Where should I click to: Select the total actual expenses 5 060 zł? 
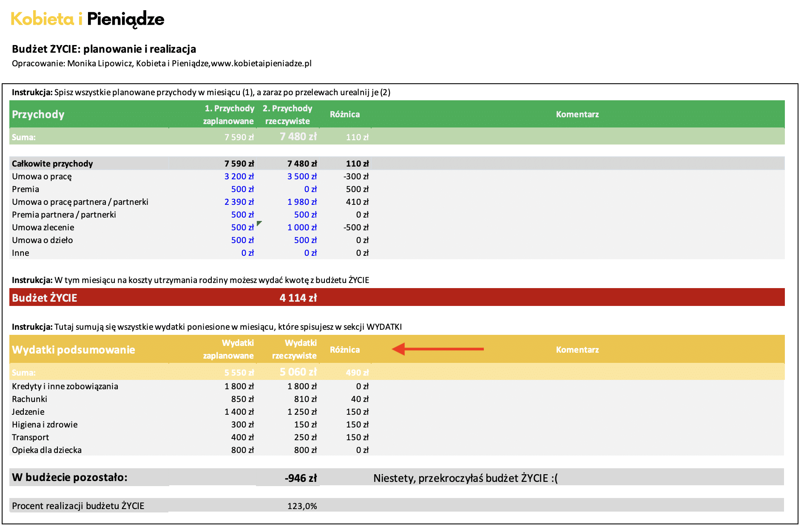point(298,372)
